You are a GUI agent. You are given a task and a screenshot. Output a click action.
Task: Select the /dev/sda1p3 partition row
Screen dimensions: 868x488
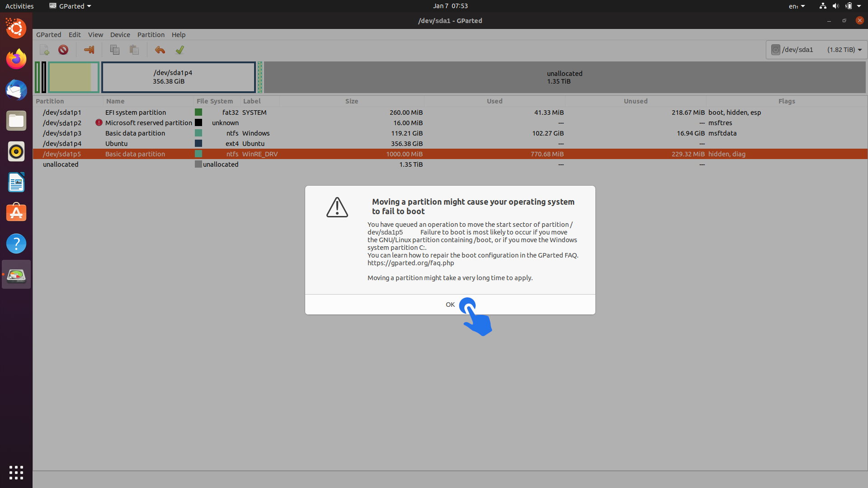point(450,133)
